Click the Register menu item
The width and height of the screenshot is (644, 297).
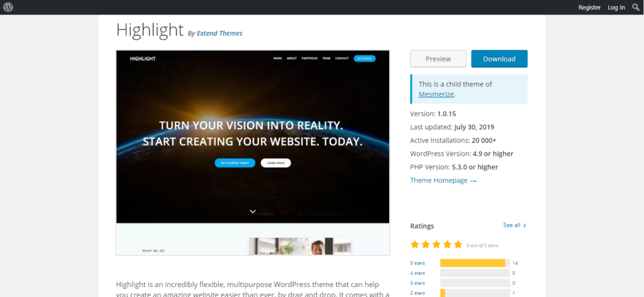[589, 8]
